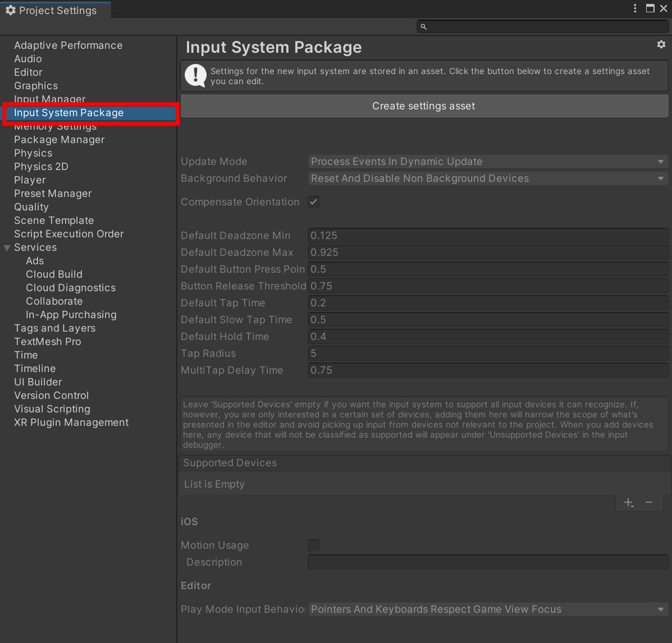Click the search magnifier icon
Viewport: 672px width, 643px height.
pyautogui.click(x=423, y=26)
